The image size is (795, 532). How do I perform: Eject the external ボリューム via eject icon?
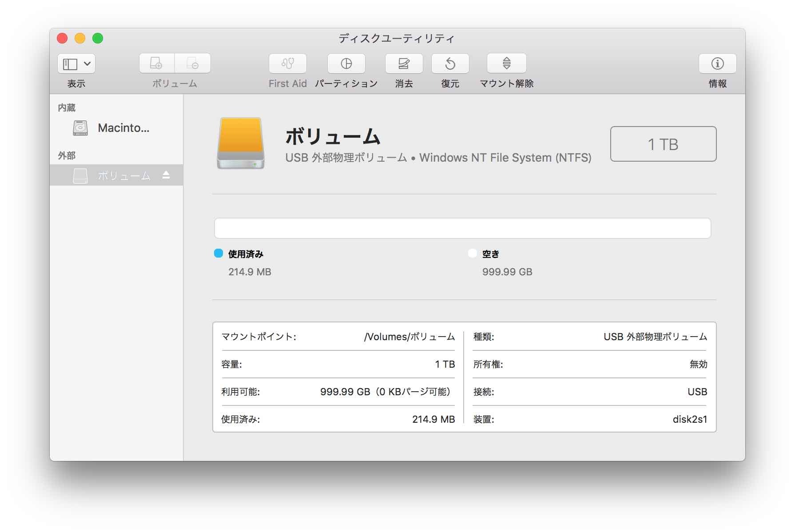(166, 175)
